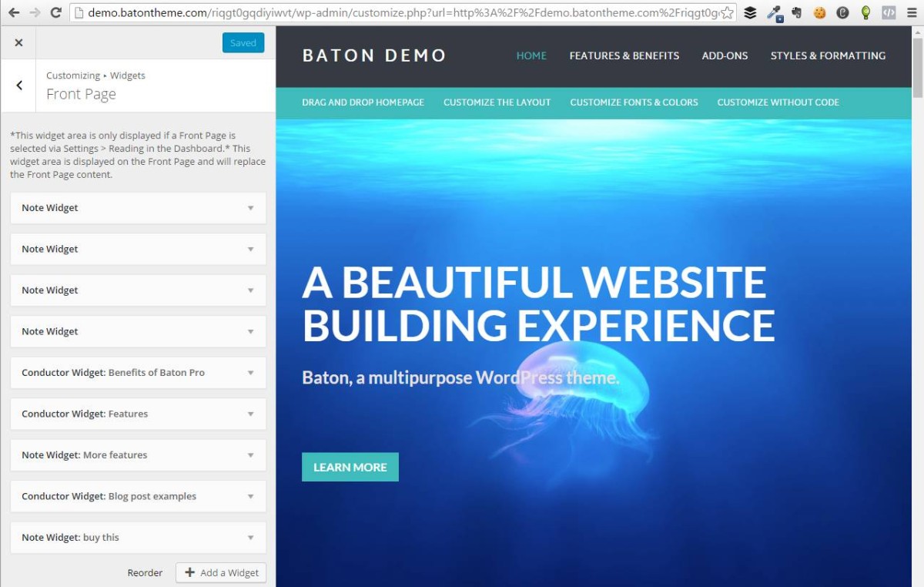
Task: Click the Baton, a multipurpose WordPress theme subtitle
Action: click(x=460, y=378)
